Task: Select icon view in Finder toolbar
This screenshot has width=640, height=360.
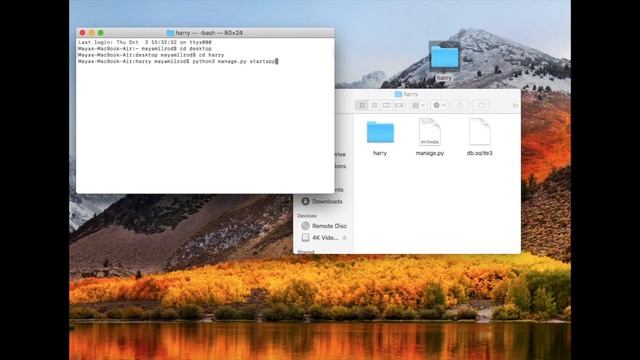Action: click(x=362, y=105)
